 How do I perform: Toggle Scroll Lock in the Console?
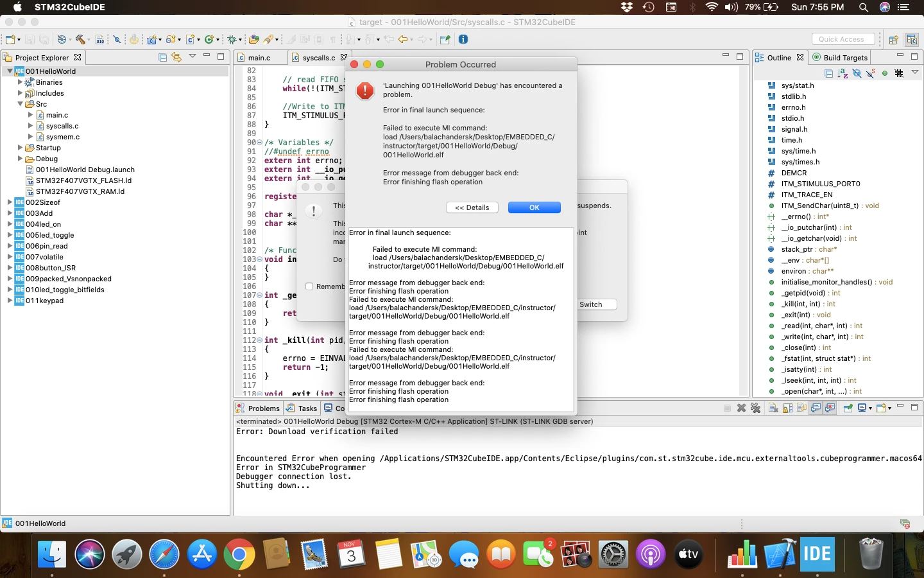coord(787,408)
